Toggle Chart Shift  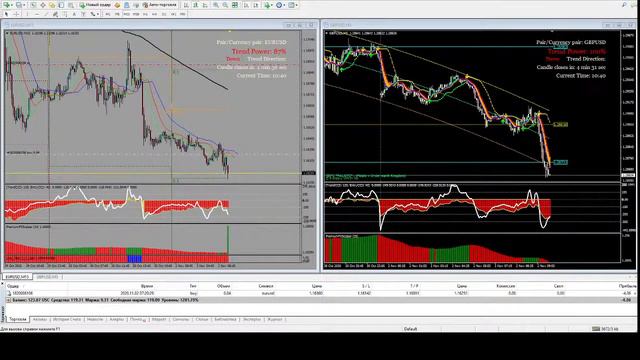256,5
